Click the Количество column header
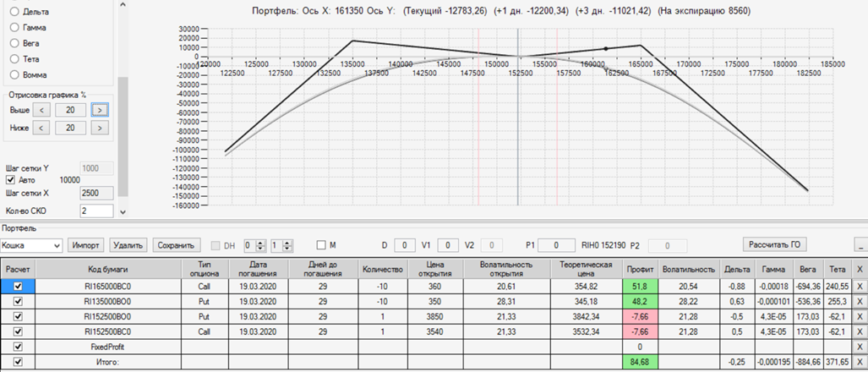 pos(383,269)
